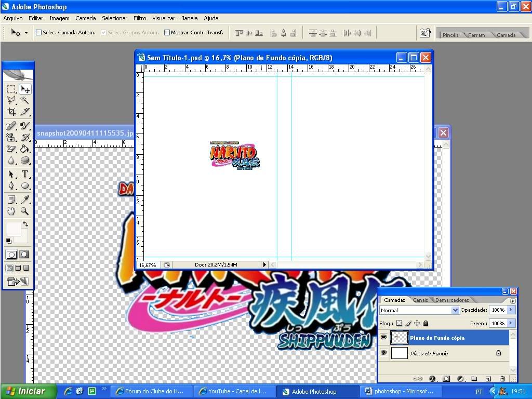The image size is (532, 399).
Task: Expand the Opacidade slider arrow
Action: point(511,310)
